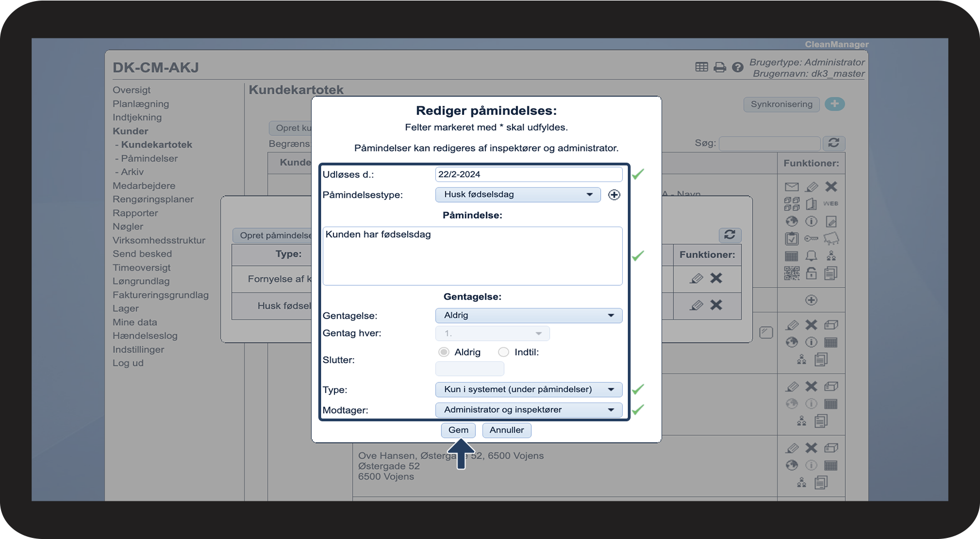Open Indstillinger in the sidebar
Screen dimensions: 980x539
139,350
